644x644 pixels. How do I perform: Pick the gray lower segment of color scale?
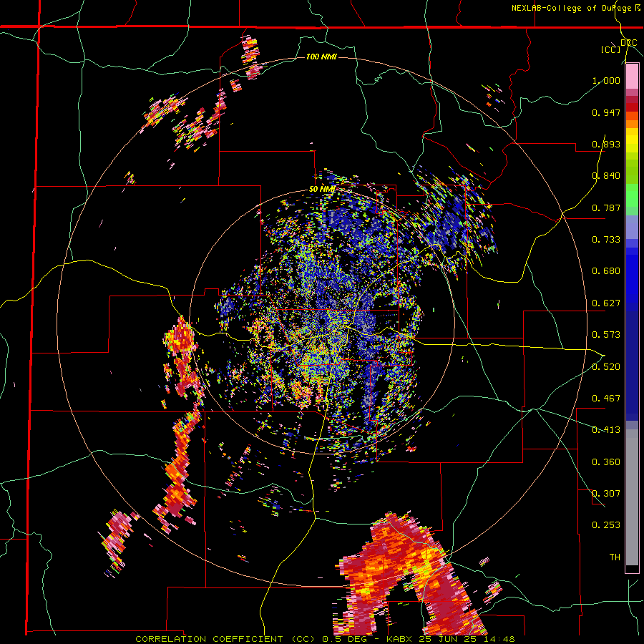[632, 497]
